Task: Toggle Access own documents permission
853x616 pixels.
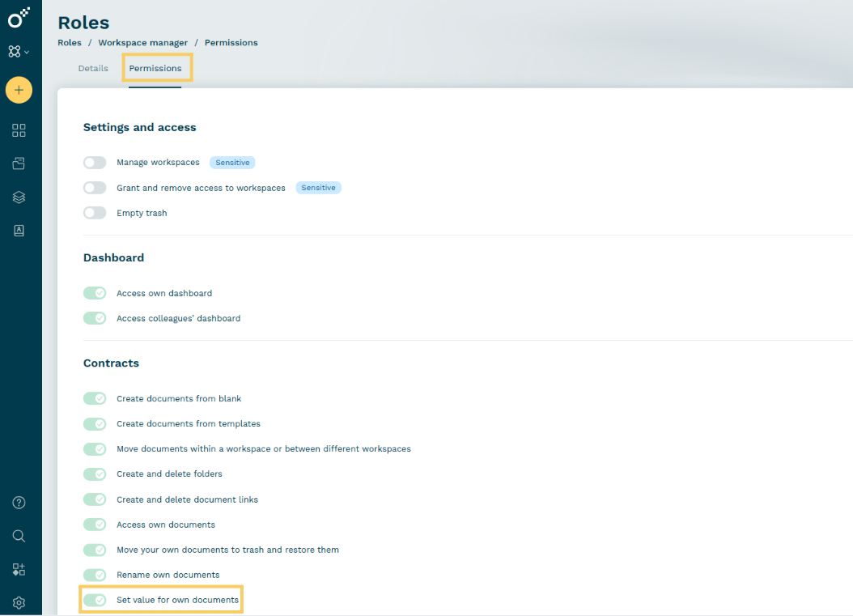Action: (x=95, y=524)
